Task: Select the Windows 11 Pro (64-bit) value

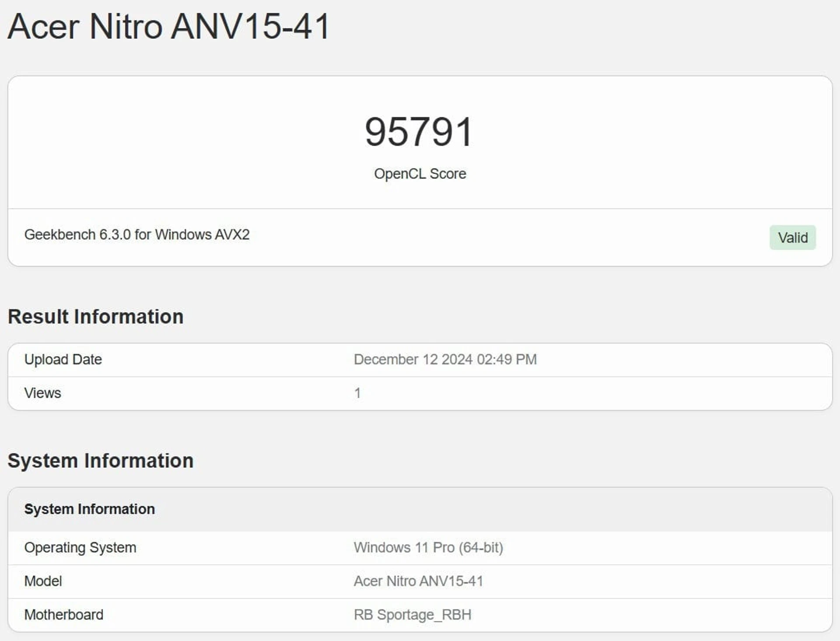Action: click(429, 547)
